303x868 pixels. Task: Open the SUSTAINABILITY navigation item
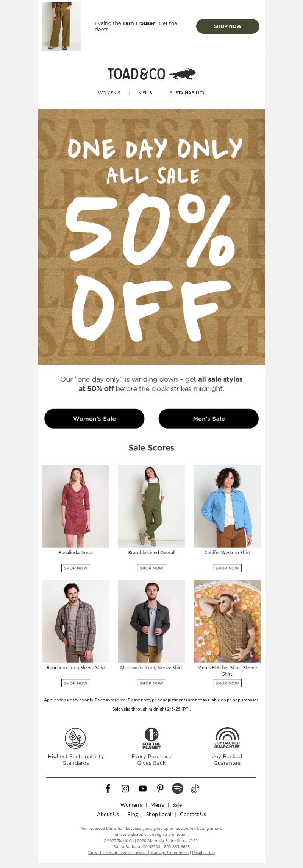click(187, 93)
